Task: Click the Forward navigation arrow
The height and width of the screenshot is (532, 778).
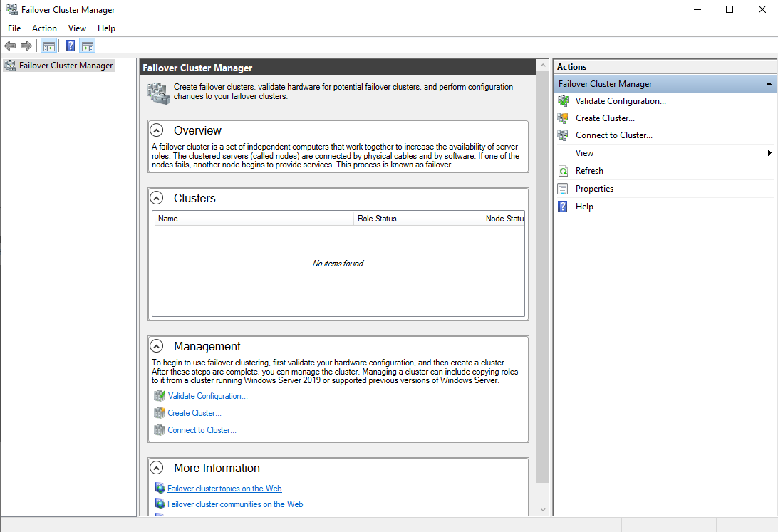Action: coord(26,45)
